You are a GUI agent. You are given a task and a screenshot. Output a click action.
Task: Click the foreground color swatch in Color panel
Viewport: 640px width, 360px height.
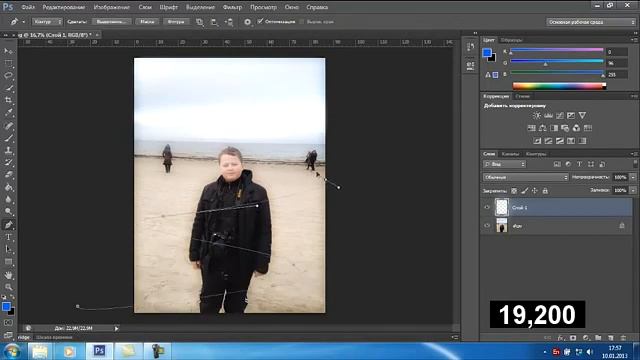click(x=487, y=52)
